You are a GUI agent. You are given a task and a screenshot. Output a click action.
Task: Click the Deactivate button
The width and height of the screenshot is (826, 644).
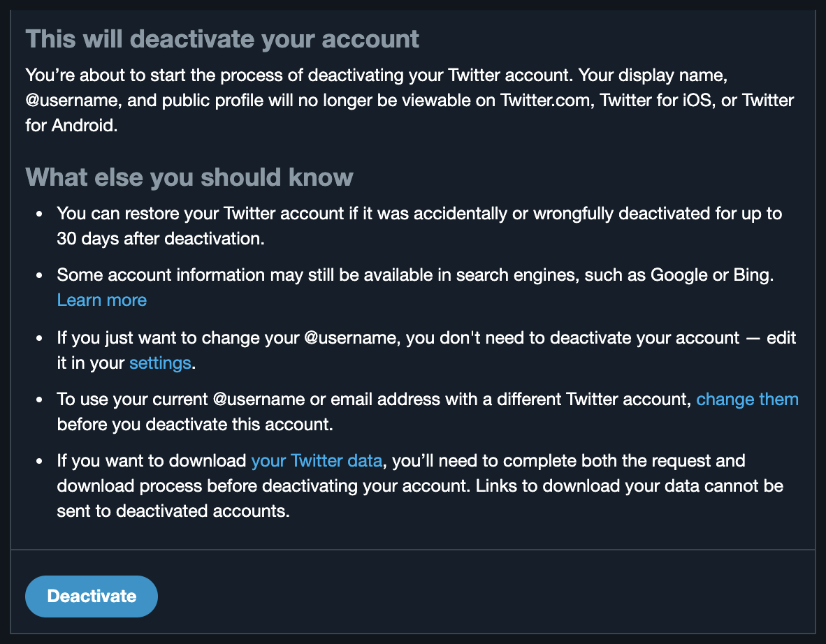pos(91,596)
